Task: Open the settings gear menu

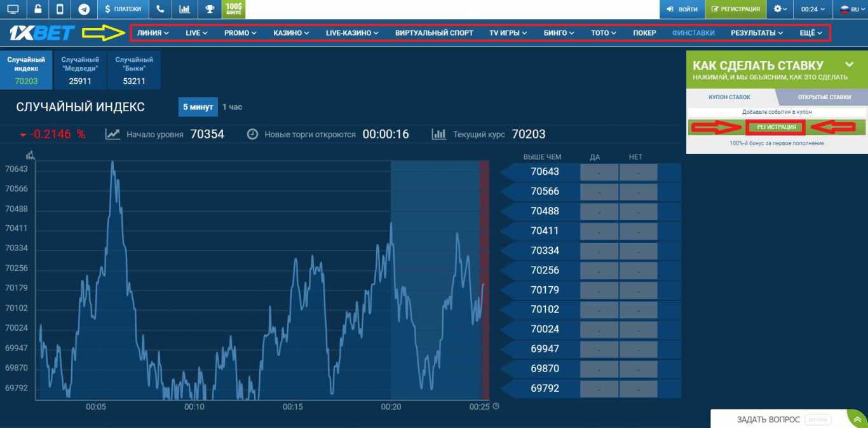Action: pyautogui.click(x=779, y=9)
